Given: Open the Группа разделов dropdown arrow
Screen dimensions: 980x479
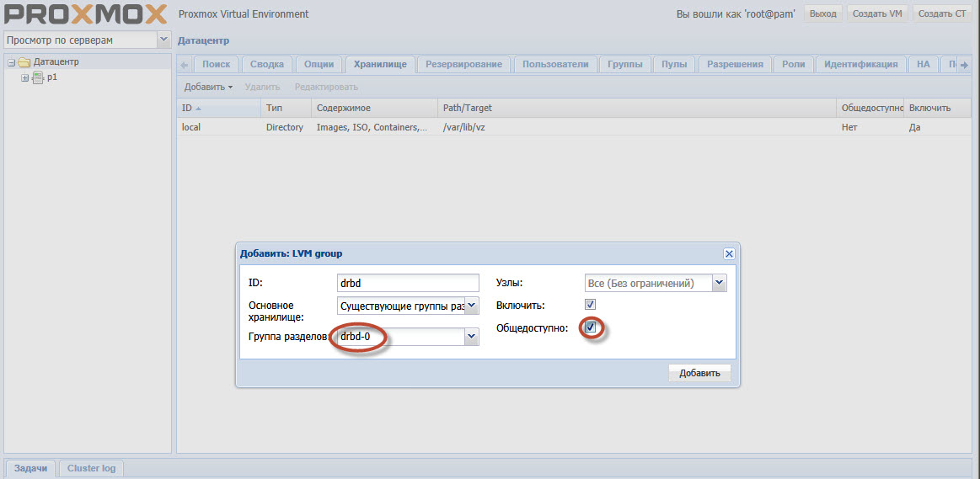Looking at the screenshot, I should [472, 338].
